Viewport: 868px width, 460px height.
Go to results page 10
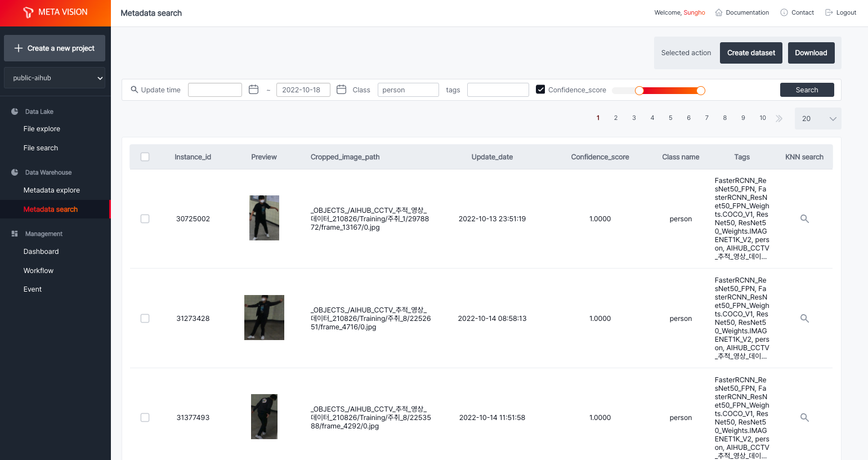tap(763, 118)
